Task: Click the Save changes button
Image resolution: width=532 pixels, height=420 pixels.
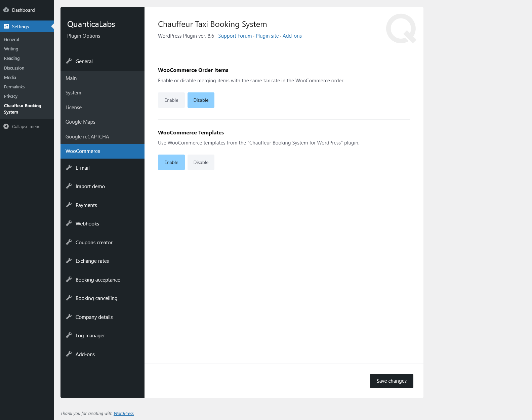Action: pyautogui.click(x=392, y=381)
